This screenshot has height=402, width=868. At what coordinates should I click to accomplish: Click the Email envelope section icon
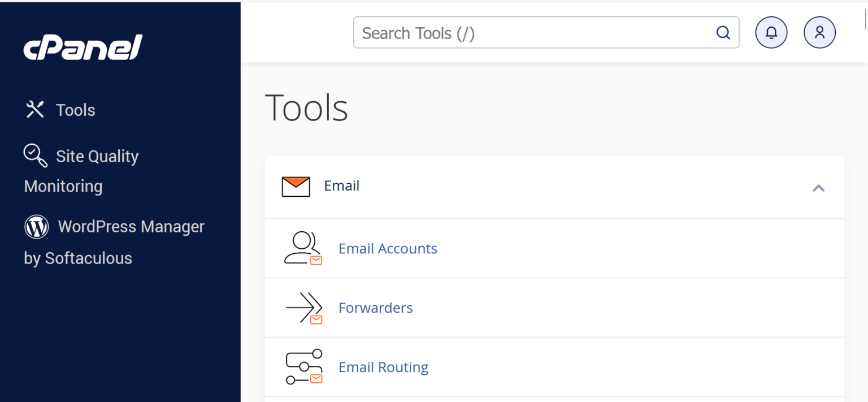[x=296, y=186]
